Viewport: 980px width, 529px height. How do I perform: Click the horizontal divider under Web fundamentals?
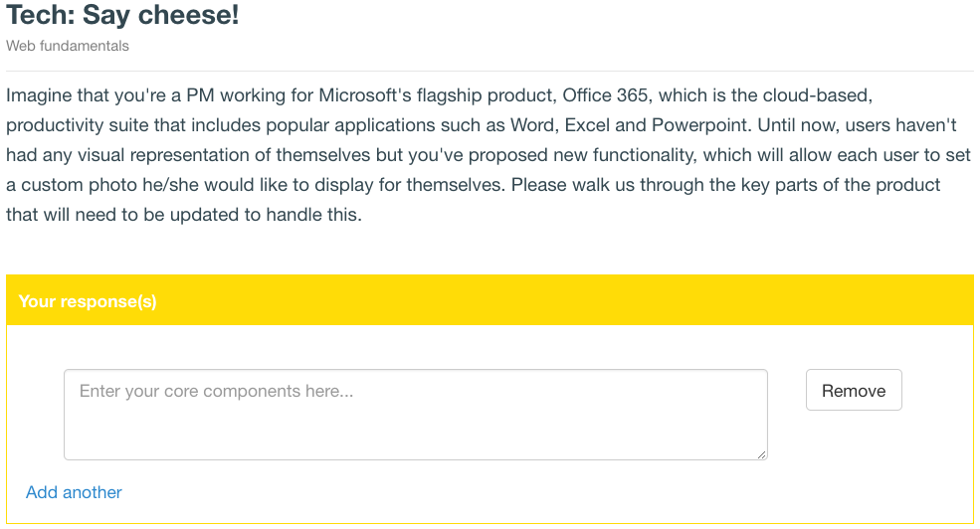(490, 72)
